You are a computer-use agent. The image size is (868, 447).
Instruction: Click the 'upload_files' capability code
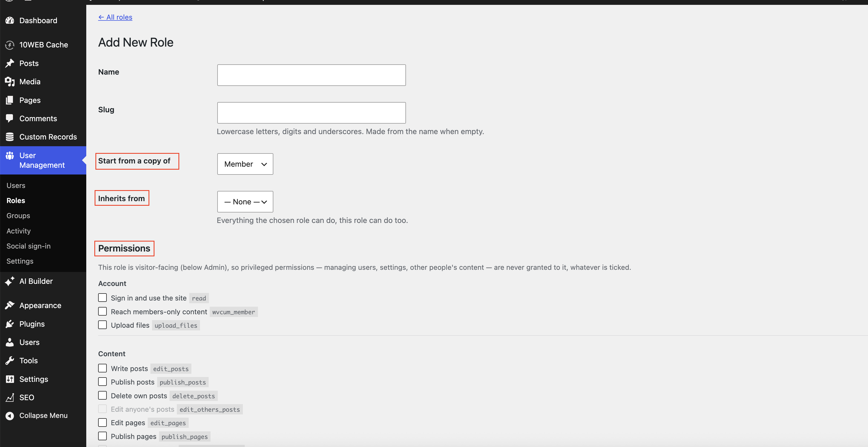pos(176,326)
